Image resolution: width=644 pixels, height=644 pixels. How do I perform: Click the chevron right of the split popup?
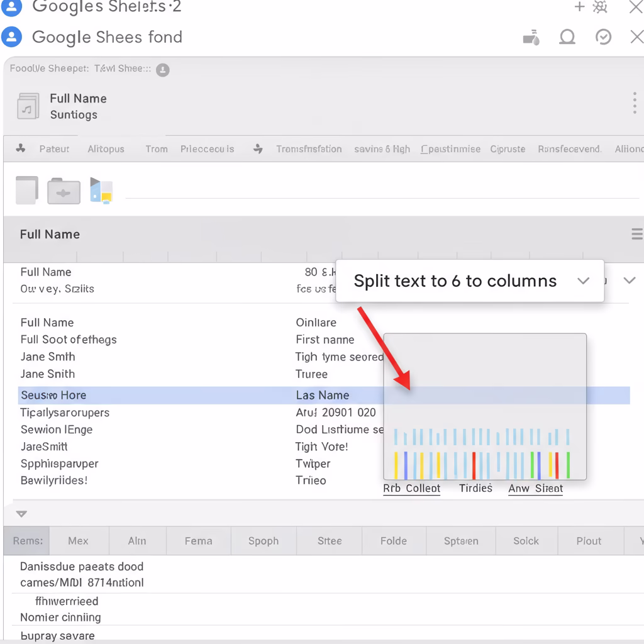629,280
